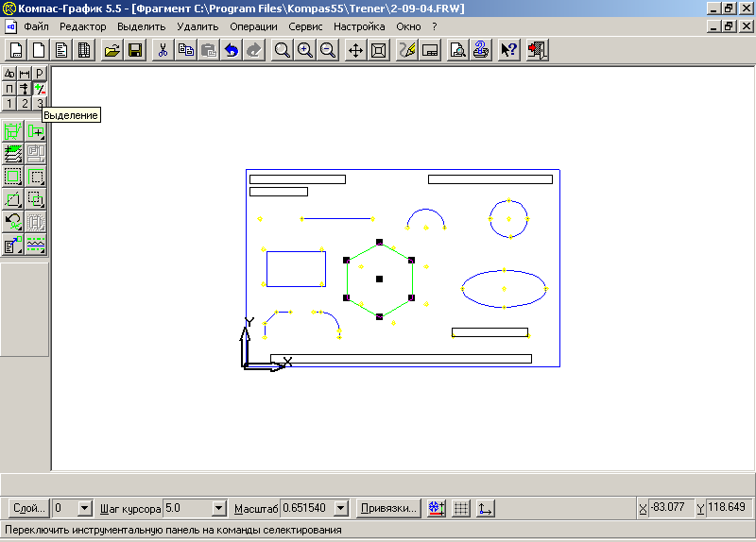Open the Сервис menu
756x542 pixels.
[x=305, y=26]
